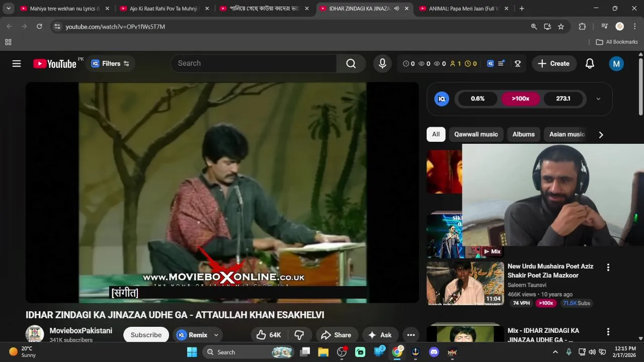
Task: Open the account avatar M menu
Action: coord(616,64)
